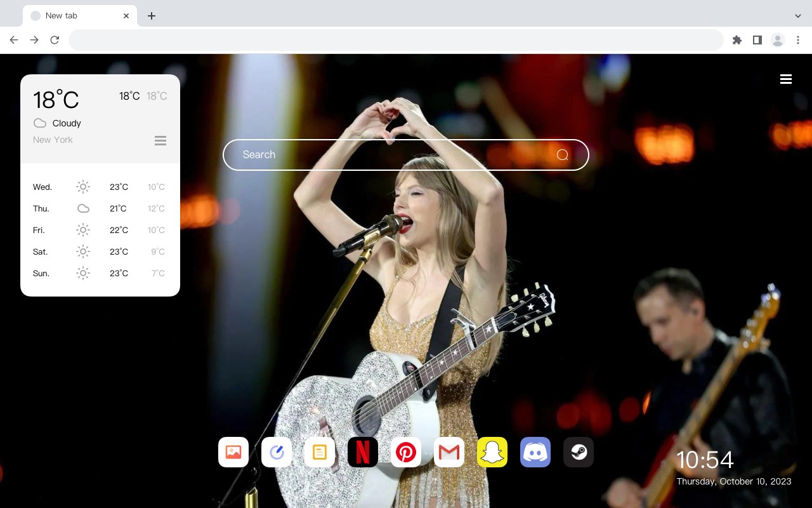Viewport: 812px width, 508px height.
Task: Select the New tab tab
Action: 80,16
